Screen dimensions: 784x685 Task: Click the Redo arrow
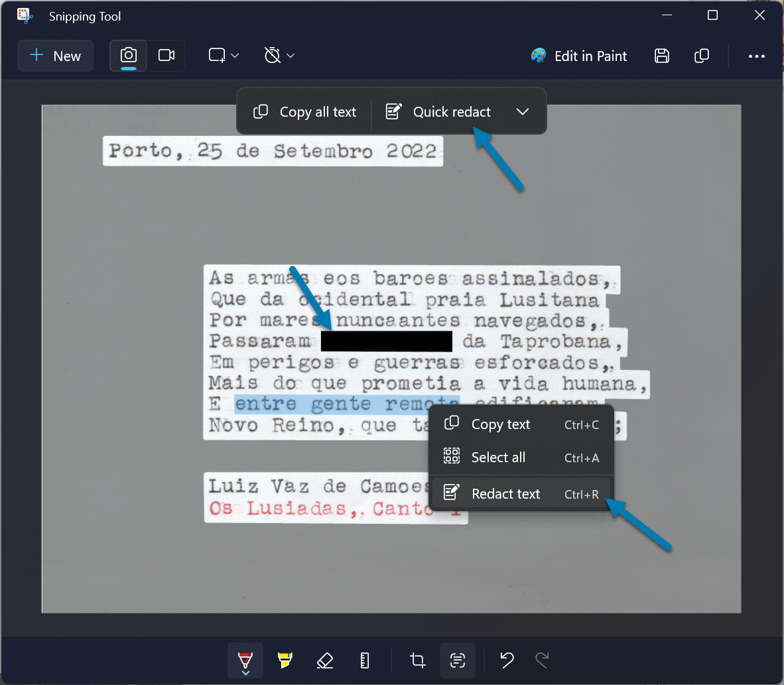point(542,660)
